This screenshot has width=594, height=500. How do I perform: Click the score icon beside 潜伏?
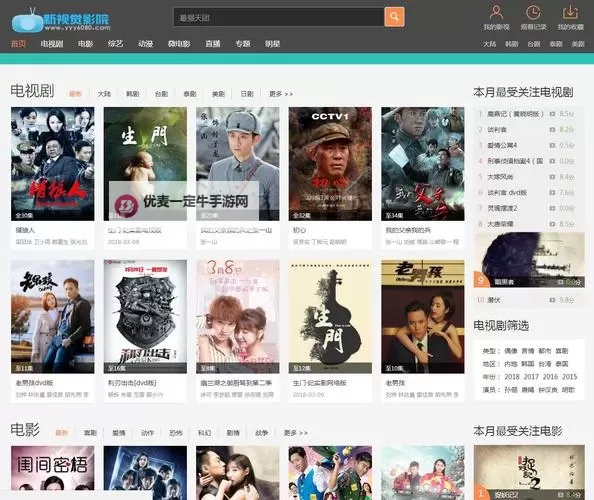coord(552,300)
